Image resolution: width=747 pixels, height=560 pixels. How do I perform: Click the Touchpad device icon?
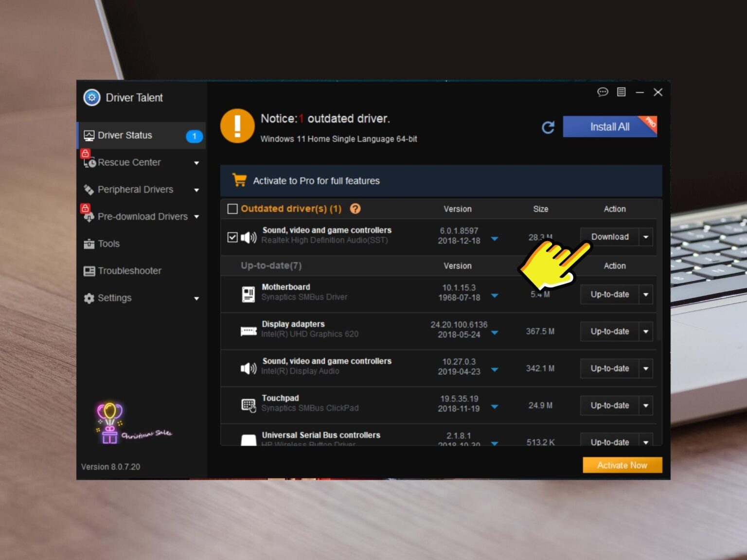[249, 405]
